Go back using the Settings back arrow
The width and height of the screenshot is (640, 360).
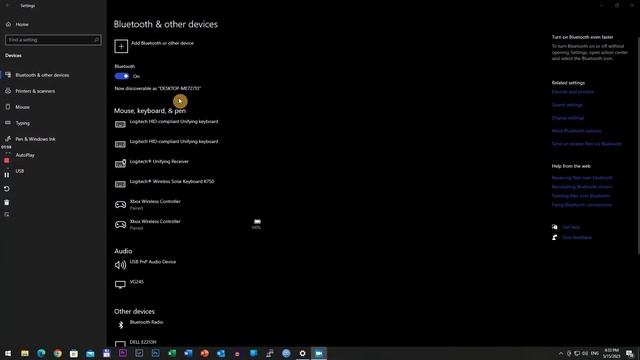[7, 6]
